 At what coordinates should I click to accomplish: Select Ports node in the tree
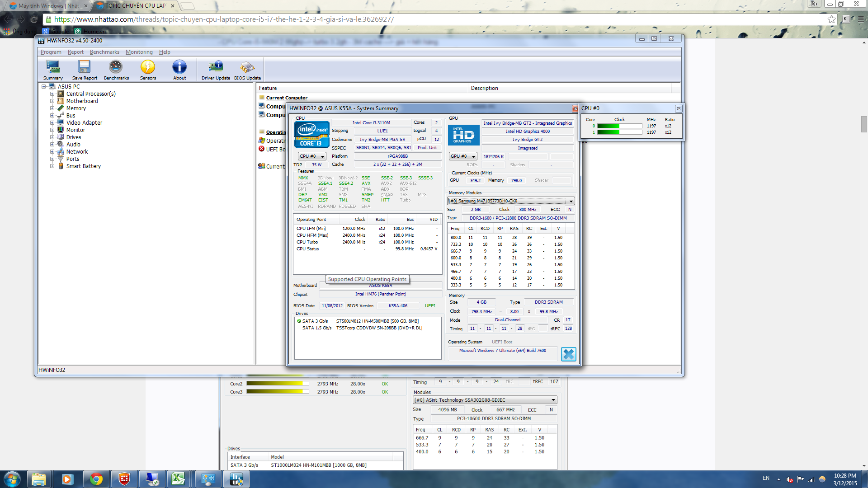pyautogui.click(x=72, y=159)
